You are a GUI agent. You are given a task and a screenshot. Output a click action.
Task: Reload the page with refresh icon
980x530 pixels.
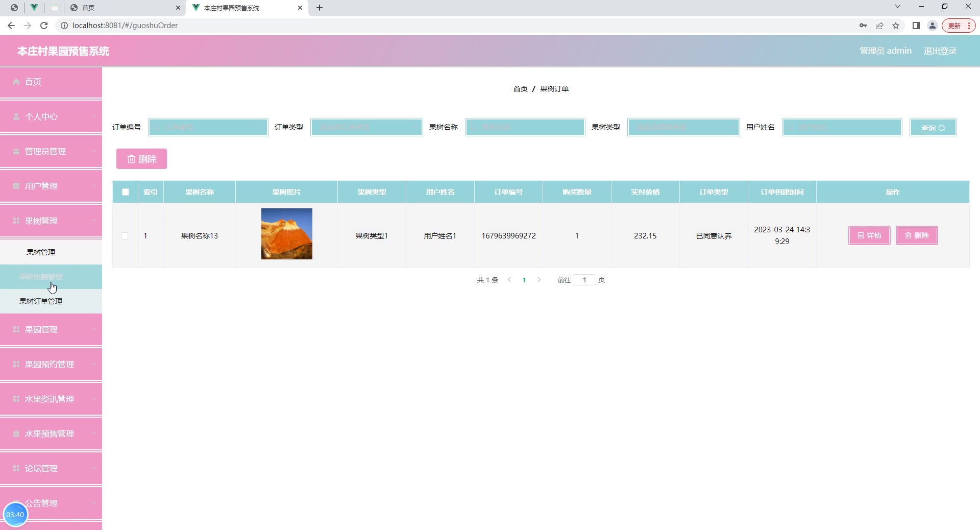[44, 26]
